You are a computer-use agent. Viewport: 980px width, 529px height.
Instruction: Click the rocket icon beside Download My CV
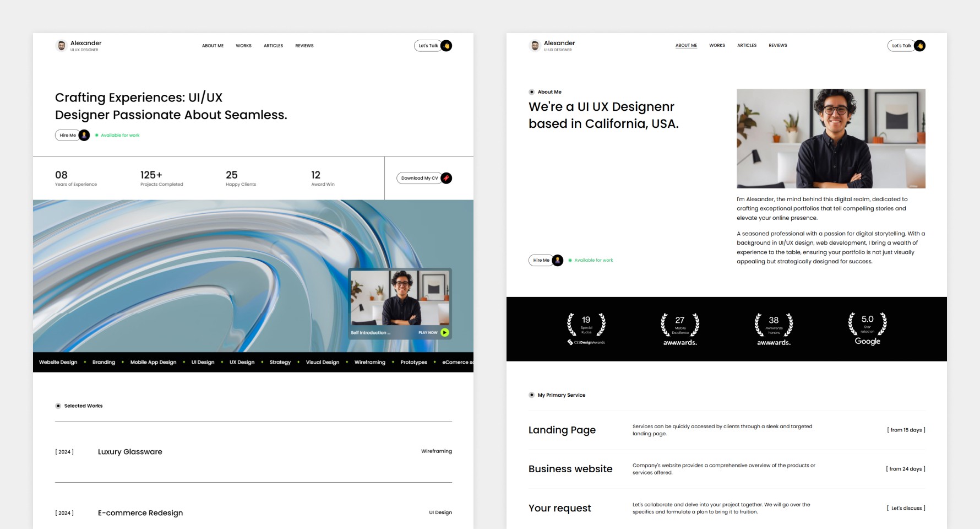coord(447,178)
